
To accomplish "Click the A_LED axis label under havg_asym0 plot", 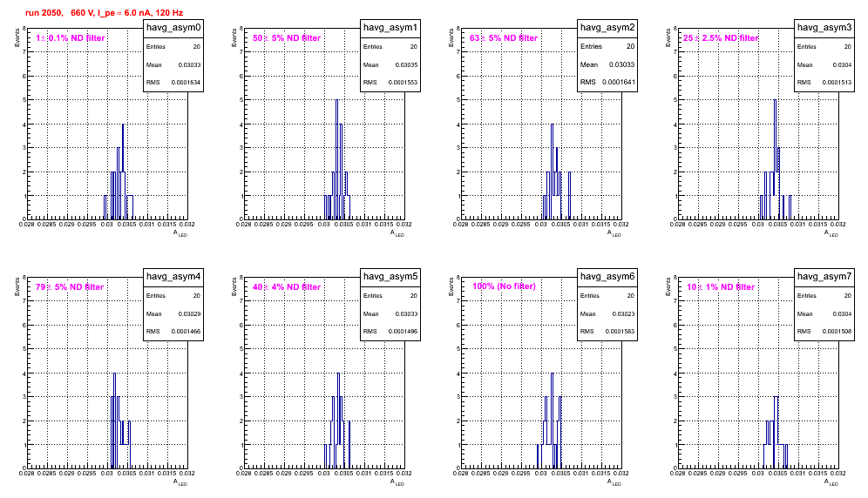I will [180, 233].
